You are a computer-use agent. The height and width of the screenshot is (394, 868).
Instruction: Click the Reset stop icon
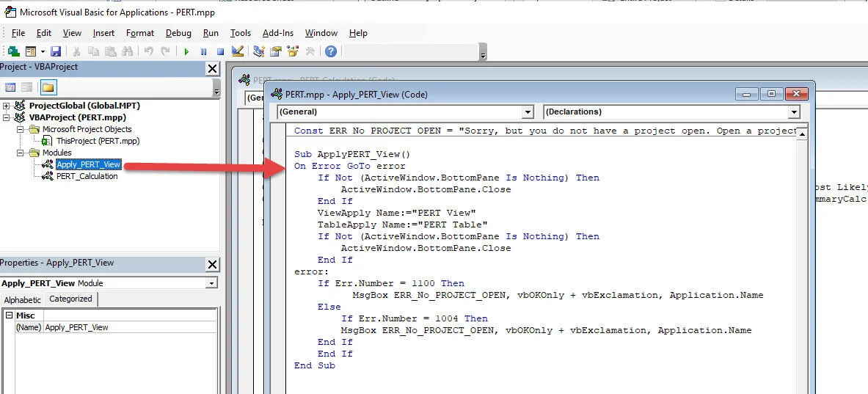click(220, 51)
